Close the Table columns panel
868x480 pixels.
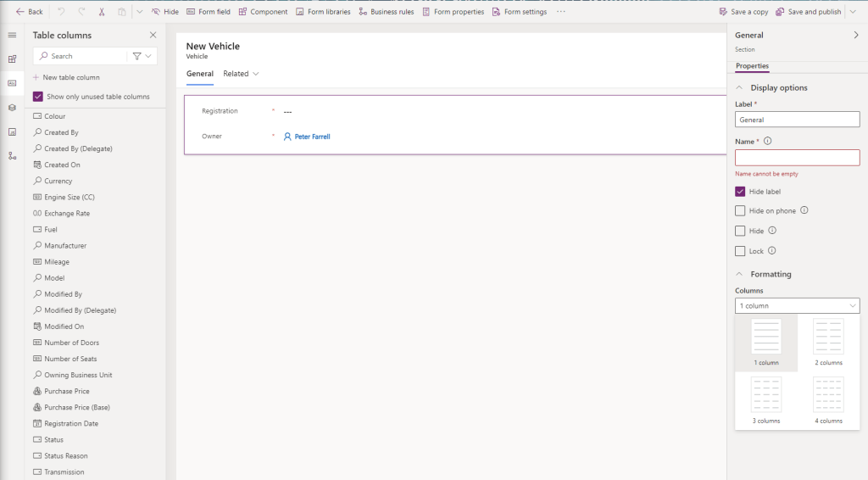coord(153,35)
